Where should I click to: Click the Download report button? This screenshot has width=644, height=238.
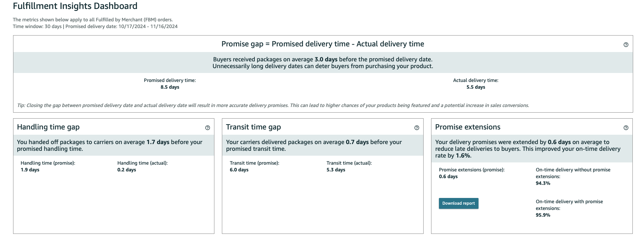pos(458,203)
